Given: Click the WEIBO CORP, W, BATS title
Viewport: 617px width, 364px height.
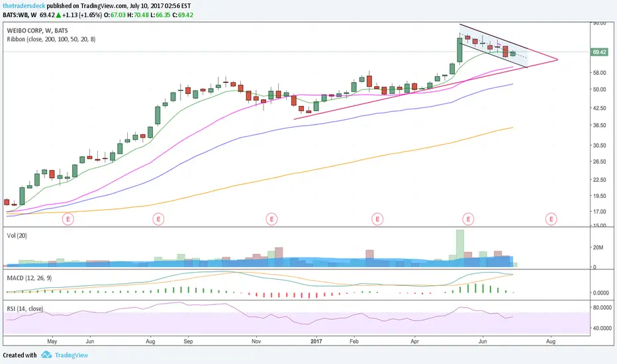Looking at the screenshot, I should coord(37,30).
